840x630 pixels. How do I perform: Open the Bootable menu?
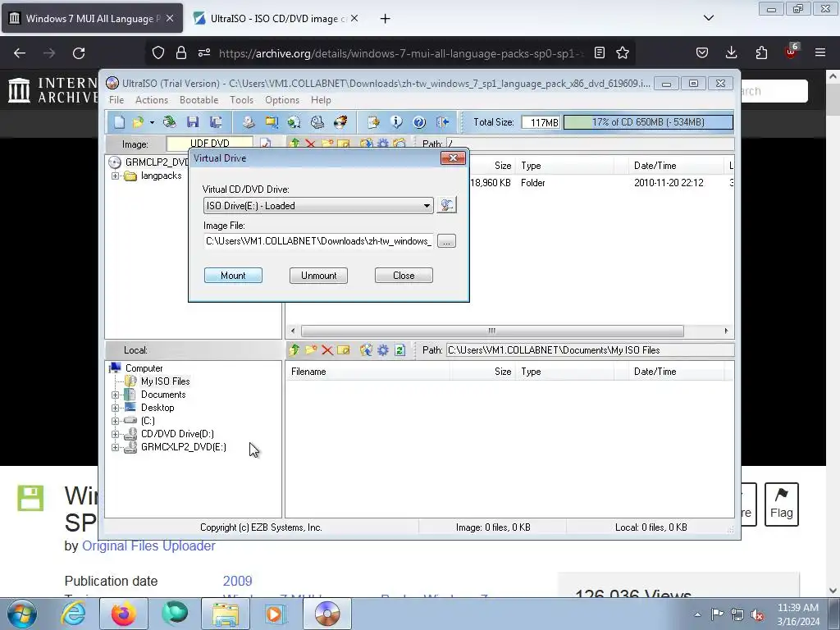(199, 100)
